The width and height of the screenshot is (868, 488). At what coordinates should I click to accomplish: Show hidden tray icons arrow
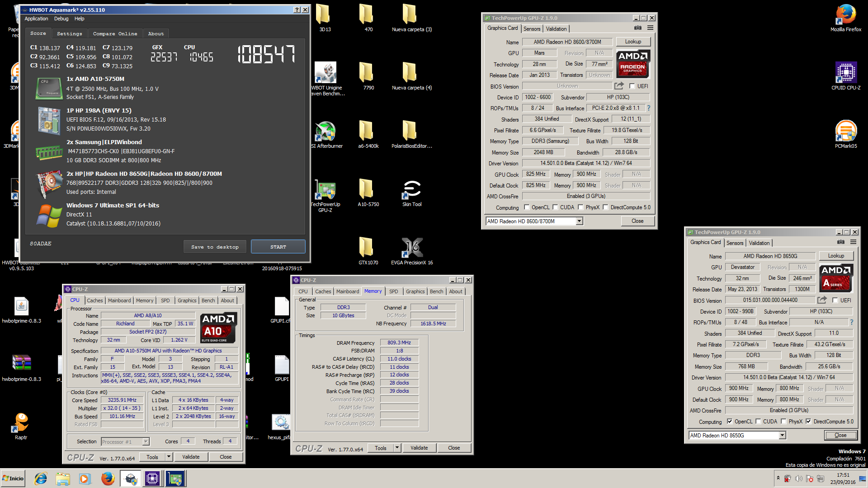778,478
